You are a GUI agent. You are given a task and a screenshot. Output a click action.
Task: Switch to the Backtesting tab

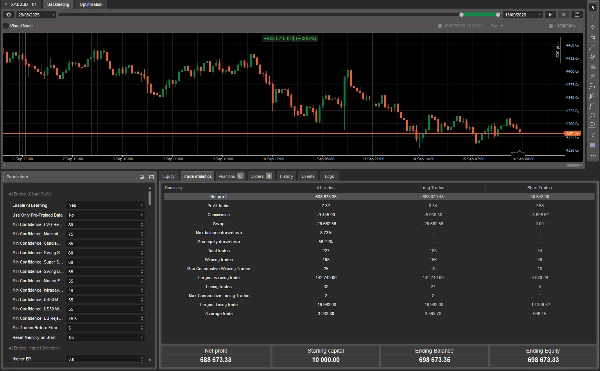tap(58, 5)
